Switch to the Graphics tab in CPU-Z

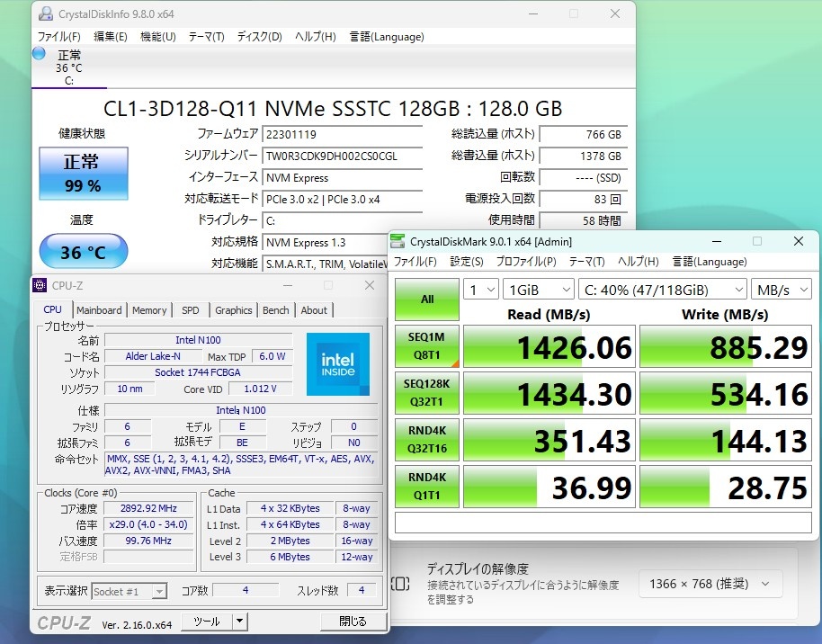[x=233, y=310]
